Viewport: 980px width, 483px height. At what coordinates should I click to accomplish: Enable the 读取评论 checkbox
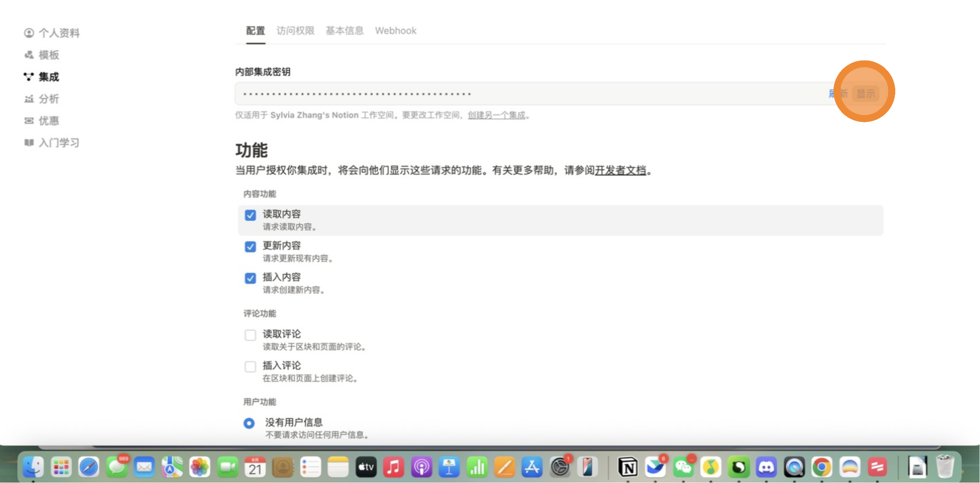250,335
